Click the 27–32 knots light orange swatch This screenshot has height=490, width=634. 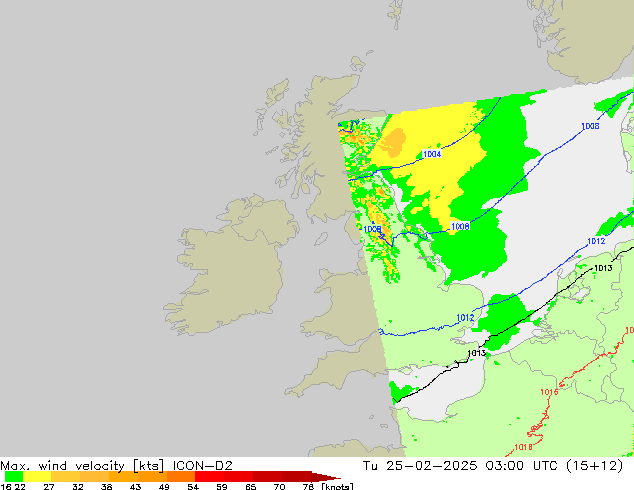pyautogui.click(x=66, y=476)
